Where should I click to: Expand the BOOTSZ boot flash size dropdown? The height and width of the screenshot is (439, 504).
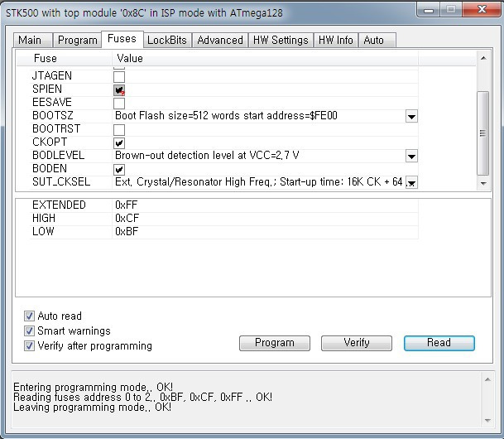pyautogui.click(x=411, y=116)
